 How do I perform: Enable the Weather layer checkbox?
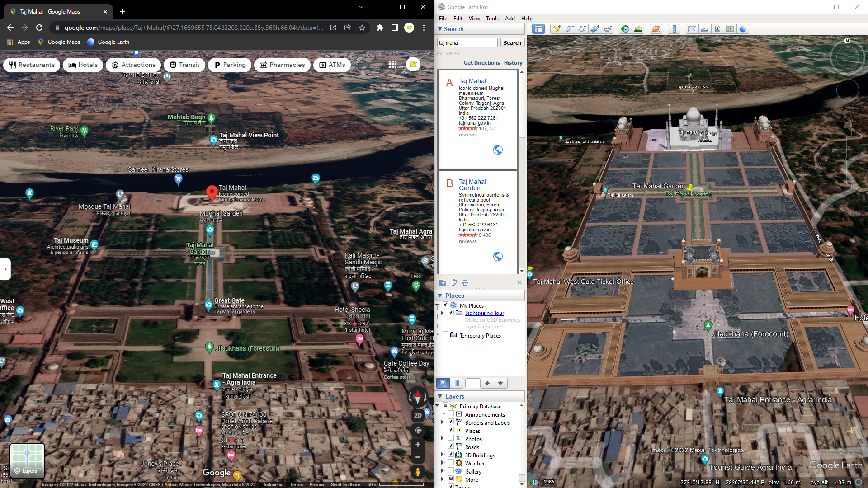point(451,463)
